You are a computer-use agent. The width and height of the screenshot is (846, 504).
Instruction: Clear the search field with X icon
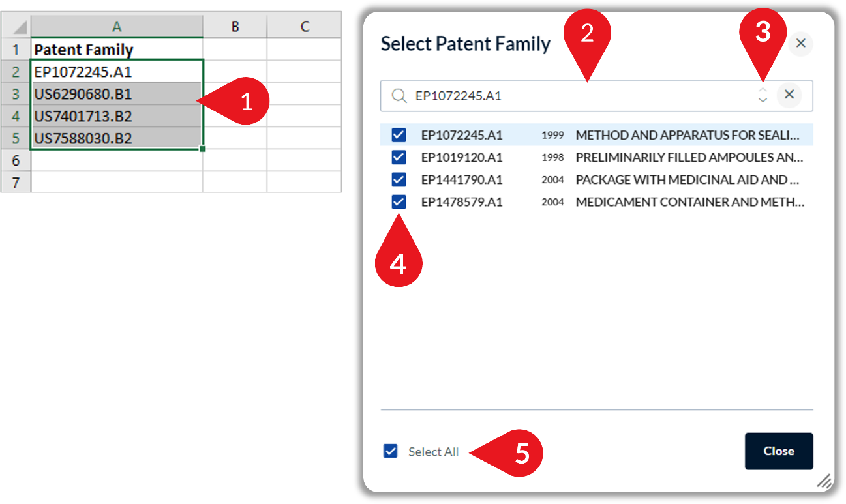point(789,95)
